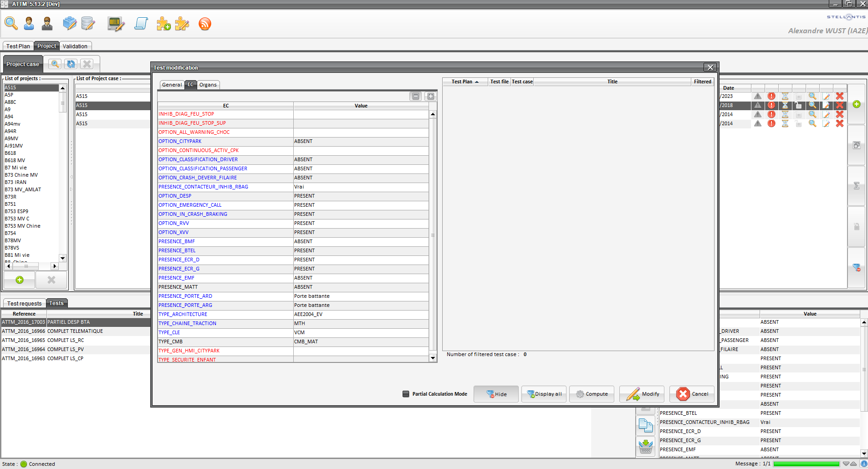Click the blue brick edit icon
This screenshot has height=469, width=868.
70,24
